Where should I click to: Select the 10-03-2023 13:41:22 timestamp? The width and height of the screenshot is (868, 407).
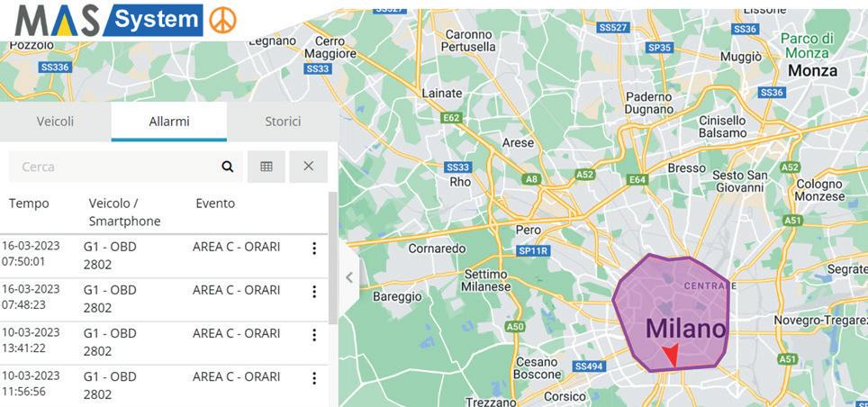click(x=31, y=339)
